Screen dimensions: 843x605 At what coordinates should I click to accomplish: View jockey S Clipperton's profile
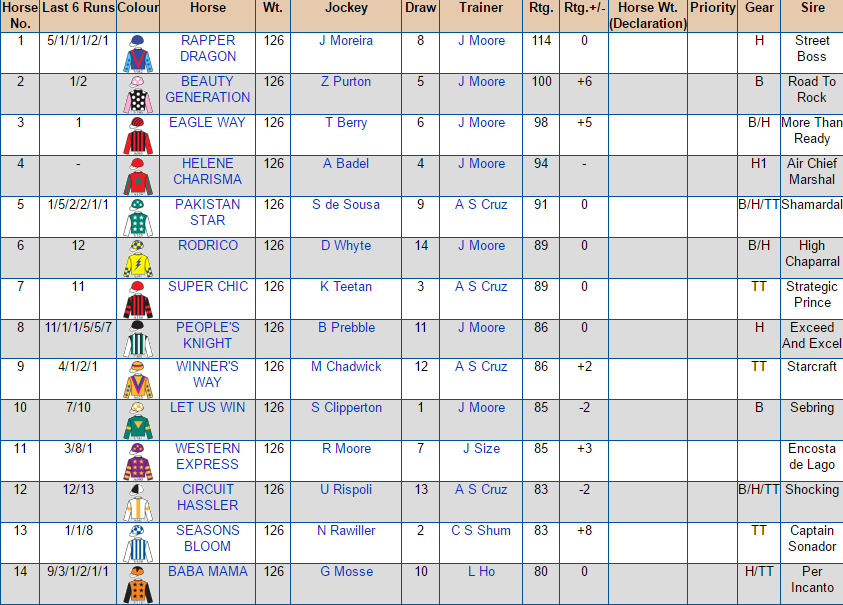[x=346, y=408]
